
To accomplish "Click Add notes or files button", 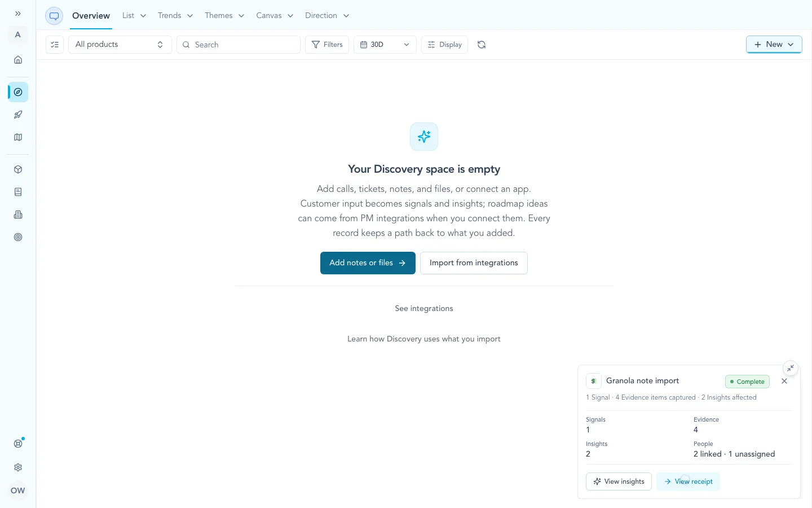I will tap(368, 263).
